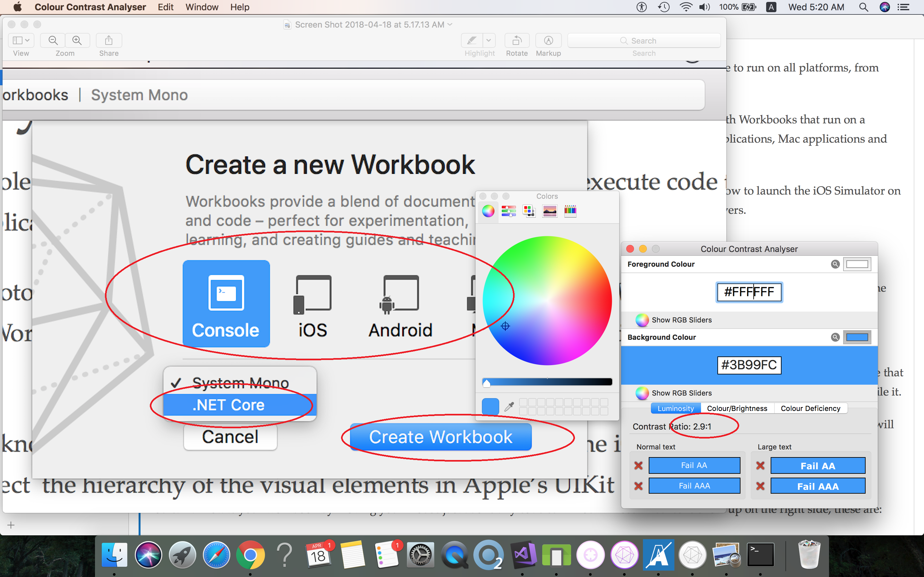
Task: Open the color palettes tab in Colors panel
Action: coord(529,211)
